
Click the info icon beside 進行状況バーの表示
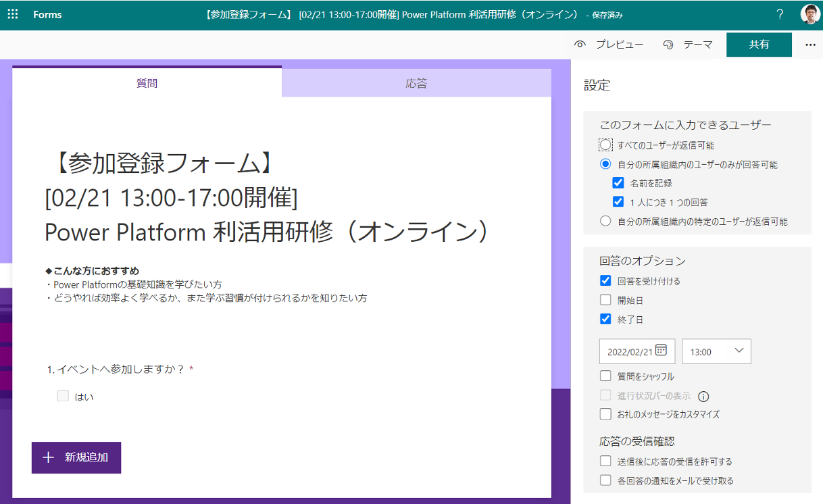click(703, 397)
